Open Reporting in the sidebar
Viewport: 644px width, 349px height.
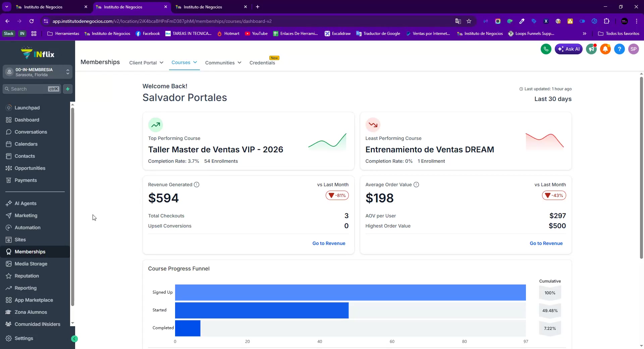coord(25,288)
